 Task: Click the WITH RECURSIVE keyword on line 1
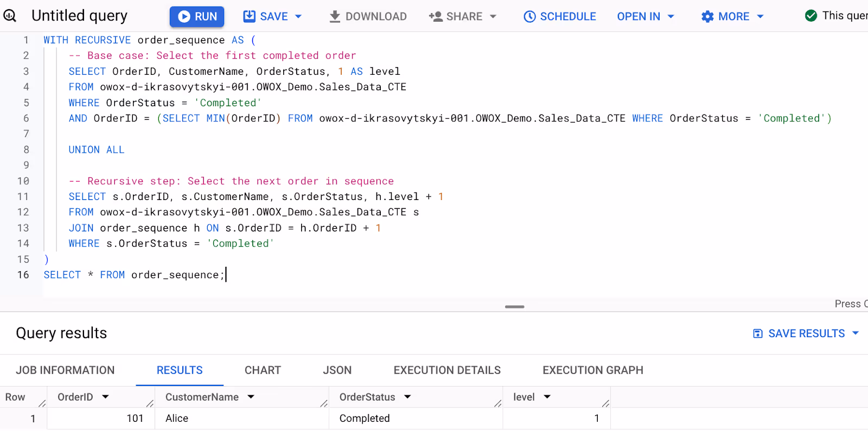[87, 40]
